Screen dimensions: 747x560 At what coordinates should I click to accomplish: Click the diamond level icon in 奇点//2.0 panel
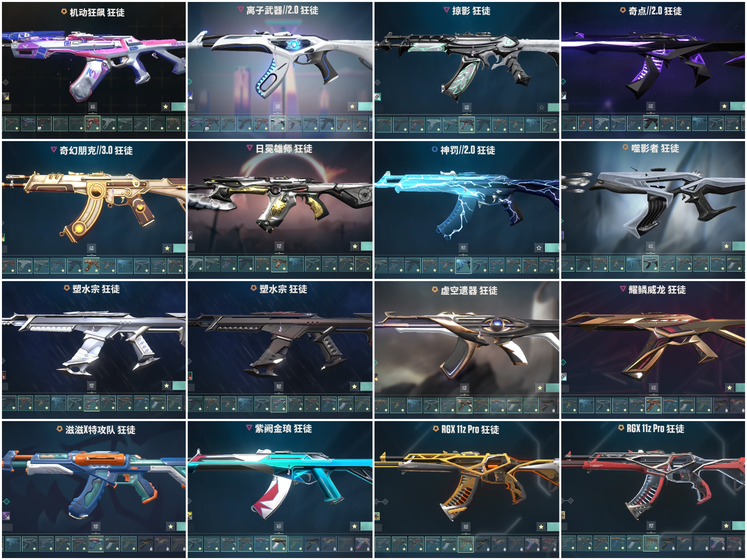pos(563,82)
